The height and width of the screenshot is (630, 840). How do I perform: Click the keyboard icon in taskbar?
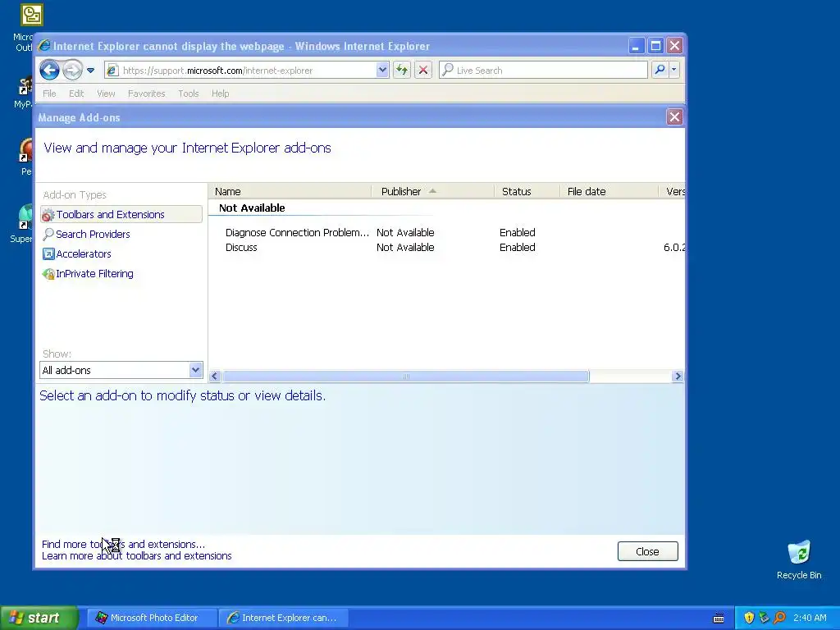pos(719,619)
